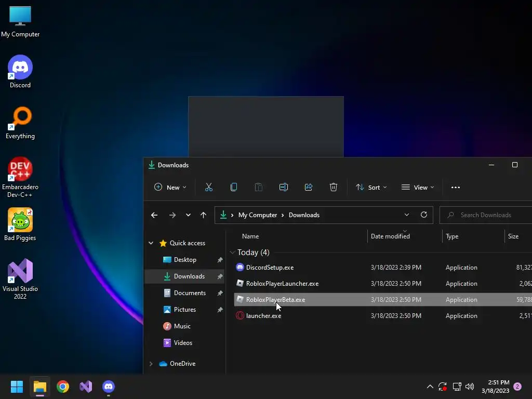This screenshot has width=532, height=399.
Task: Click the Delete trash can icon
Action: [x=334, y=187]
